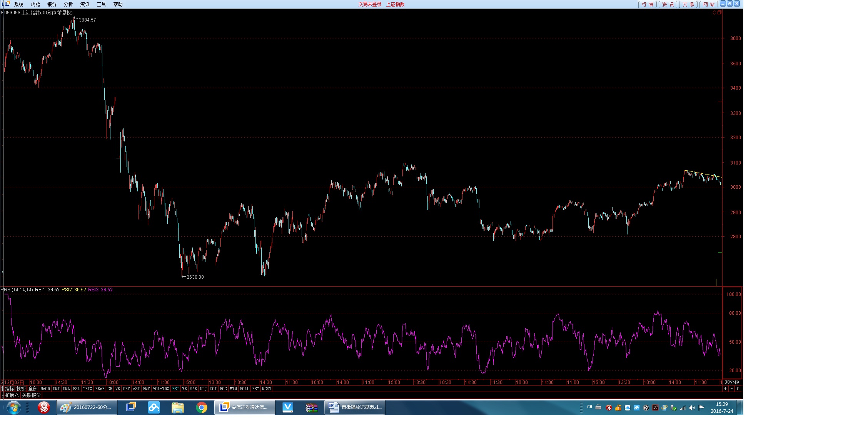Switch to 安信证券通达信 taskbar window
Screen dimensions: 868x437
click(x=245, y=407)
